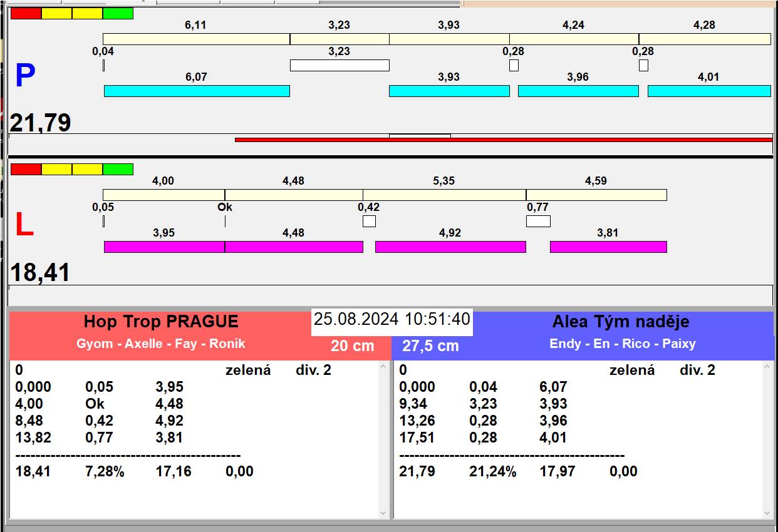Click the 25.08.2024 10:51:40 timestamp
The height and width of the screenshot is (532, 778).
(x=392, y=319)
